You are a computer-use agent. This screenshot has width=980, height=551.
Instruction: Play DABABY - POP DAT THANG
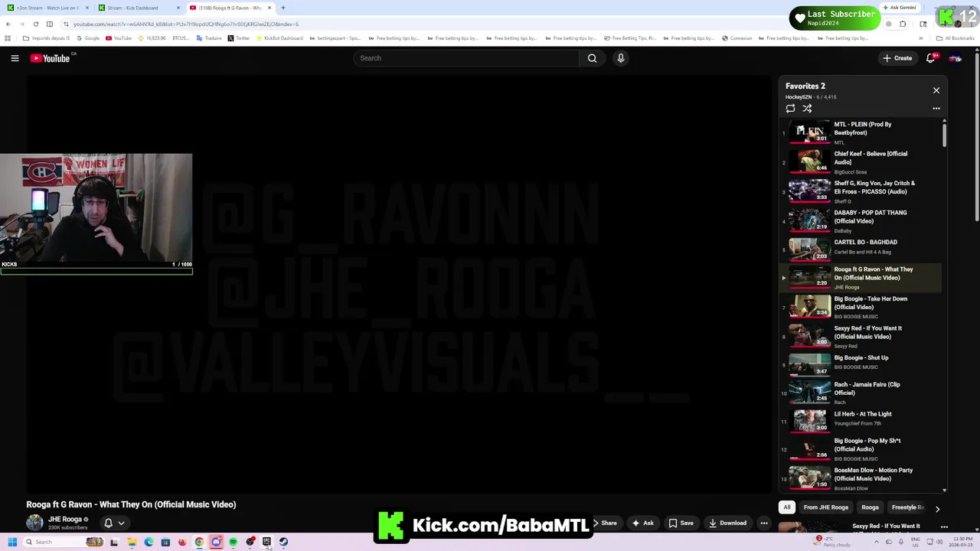coord(861,221)
